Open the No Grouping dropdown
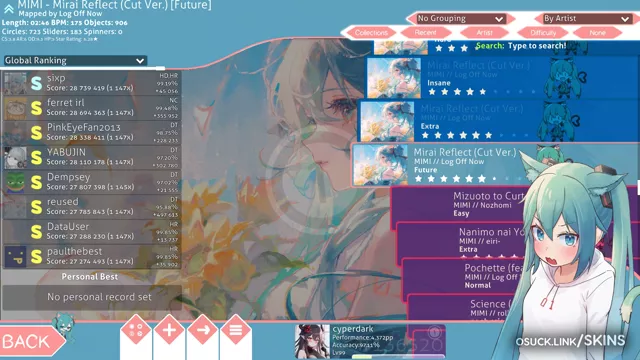The height and width of the screenshot is (360, 640). [460, 18]
